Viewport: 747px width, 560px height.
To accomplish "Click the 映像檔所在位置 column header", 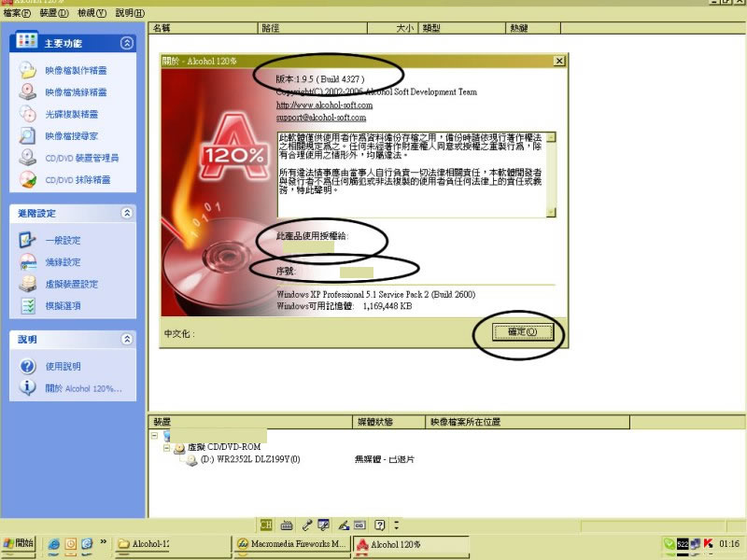I will pos(528,422).
